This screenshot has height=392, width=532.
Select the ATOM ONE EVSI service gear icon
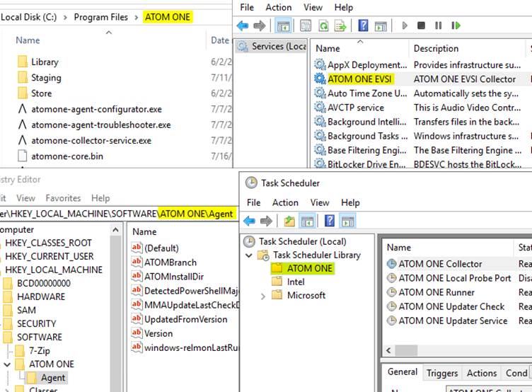point(320,79)
